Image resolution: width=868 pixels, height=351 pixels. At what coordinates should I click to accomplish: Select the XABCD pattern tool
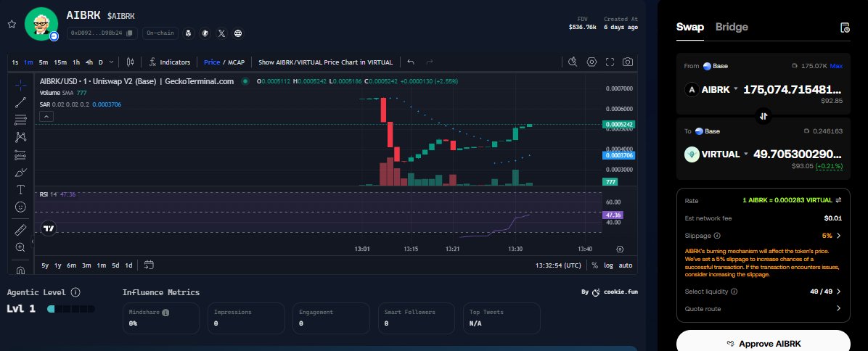click(20, 137)
